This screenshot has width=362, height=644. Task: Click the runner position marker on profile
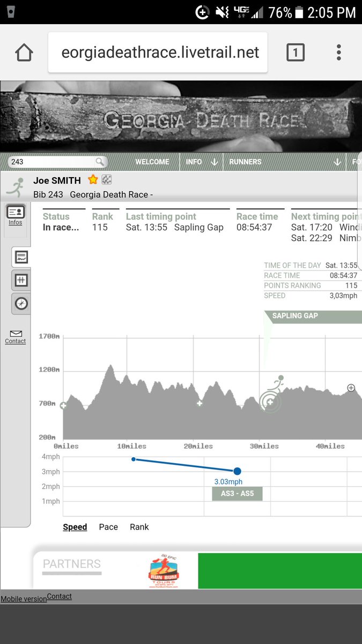[x=270, y=401]
